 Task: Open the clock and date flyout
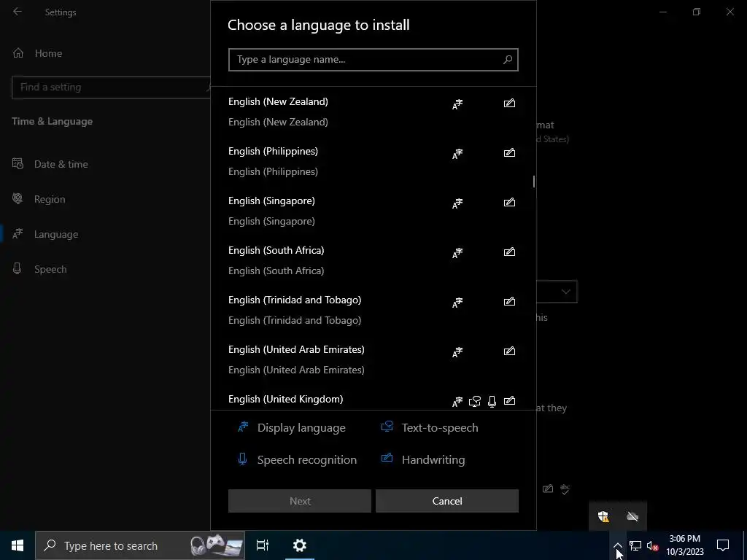tap(684, 545)
